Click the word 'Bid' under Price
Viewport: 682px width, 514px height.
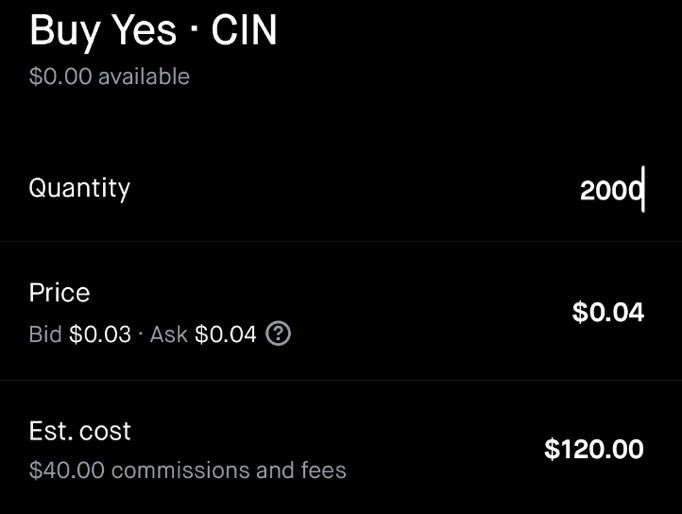[46, 334]
